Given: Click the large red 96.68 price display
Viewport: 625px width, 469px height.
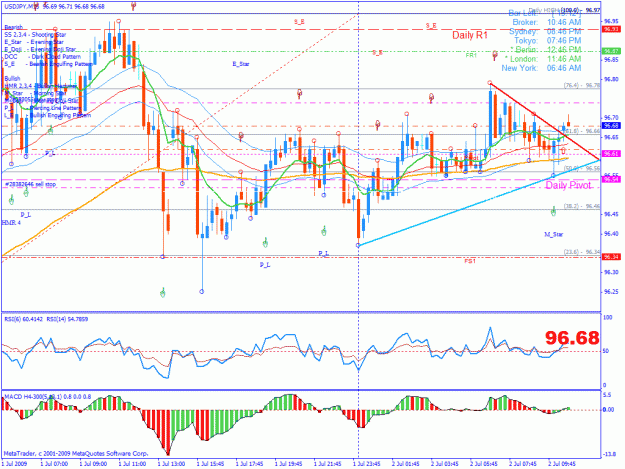Looking at the screenshot, I should point(572,338).
